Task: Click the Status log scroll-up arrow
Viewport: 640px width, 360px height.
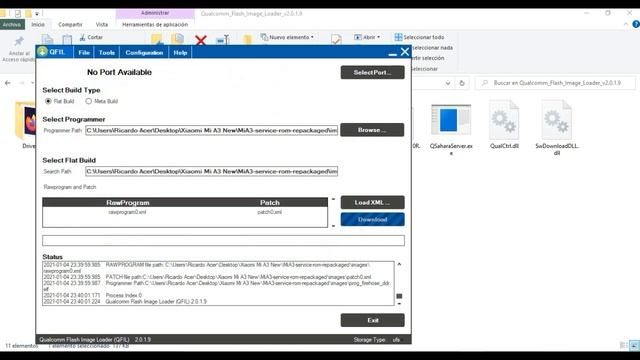Action: (x=399, y=264)
